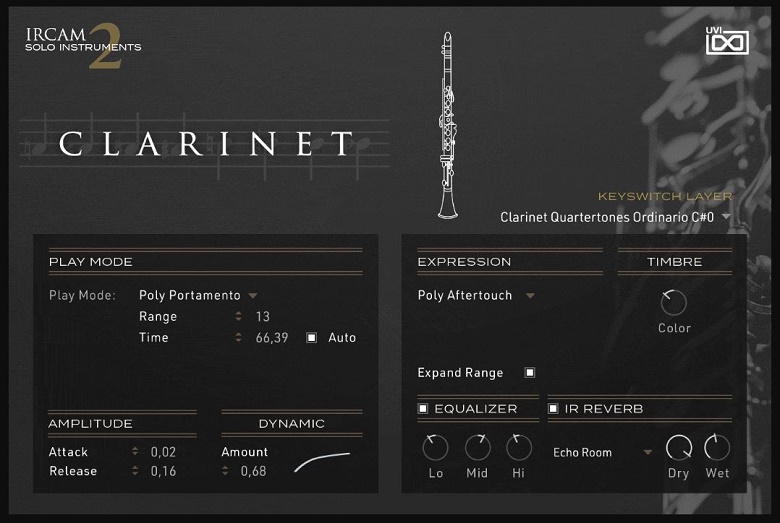Image resolution: width=780 pixels, height=523 pixels.
Task: Click the Time value 66,39
Action: tap(272, 338)
